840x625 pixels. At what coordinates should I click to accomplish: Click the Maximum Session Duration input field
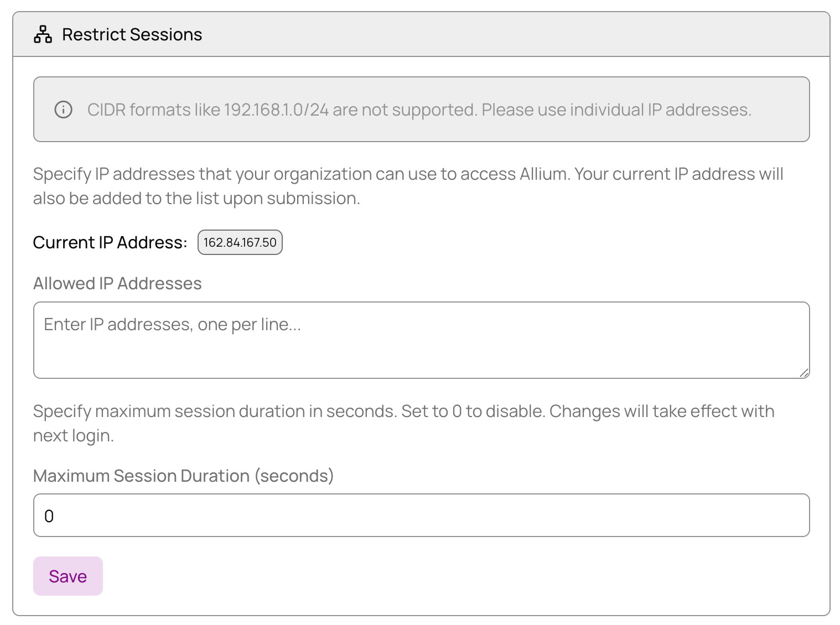(421, 515)
